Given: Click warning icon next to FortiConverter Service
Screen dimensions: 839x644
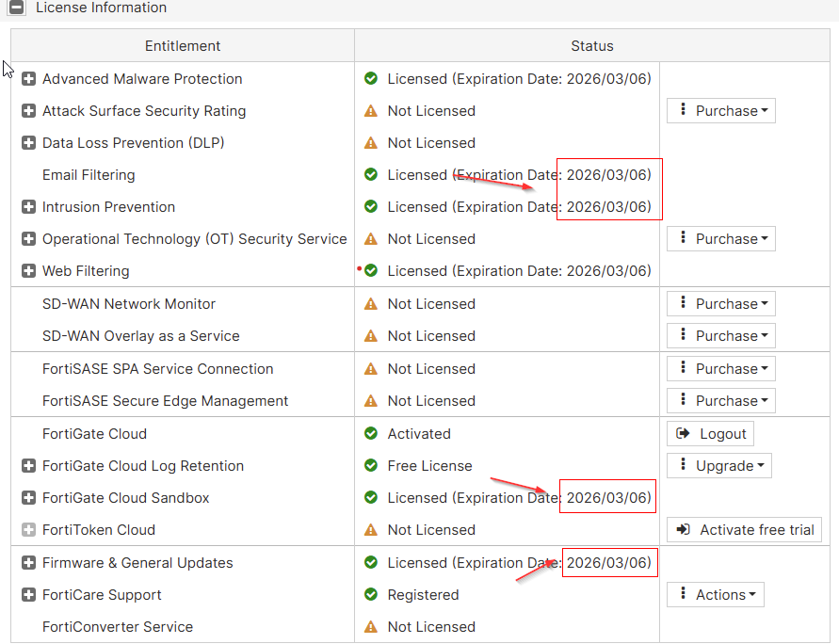Looking at the screenshot, I should 371,627.
